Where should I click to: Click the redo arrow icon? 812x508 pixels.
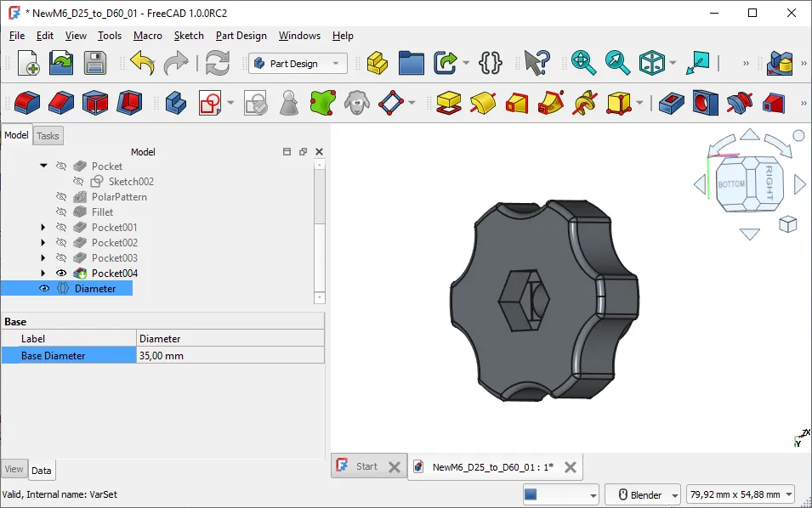point(176,63)
